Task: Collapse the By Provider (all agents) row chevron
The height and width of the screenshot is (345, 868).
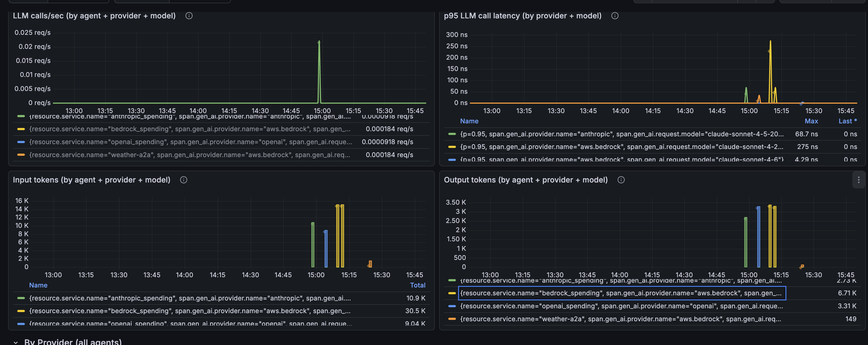Action: point(15,342)
